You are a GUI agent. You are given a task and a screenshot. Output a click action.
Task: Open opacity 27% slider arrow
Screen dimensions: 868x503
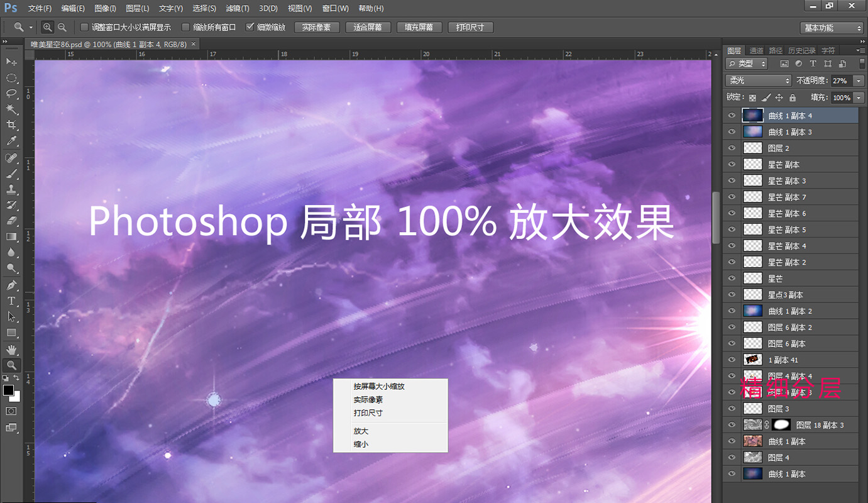[859, 80]
